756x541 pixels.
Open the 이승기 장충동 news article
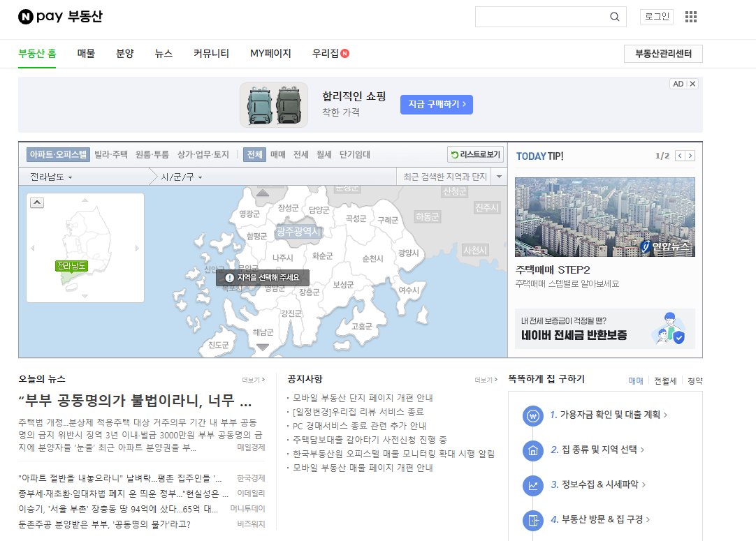click(118, 509)
